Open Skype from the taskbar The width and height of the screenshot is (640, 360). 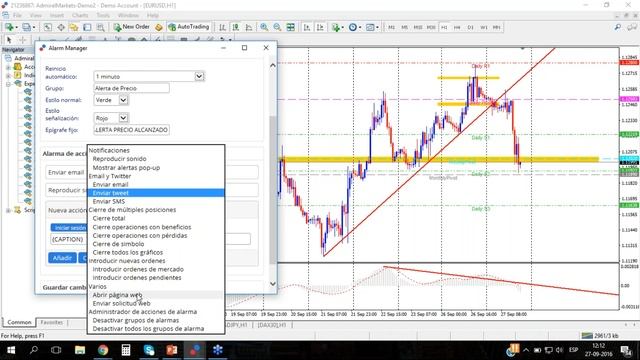coord(149,350)
